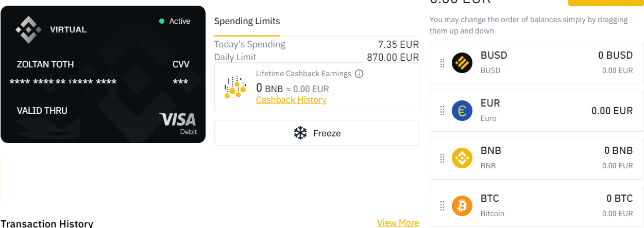Click the yellow button at top right
This screenshot has width=644, height=228.
click(606, 3)
